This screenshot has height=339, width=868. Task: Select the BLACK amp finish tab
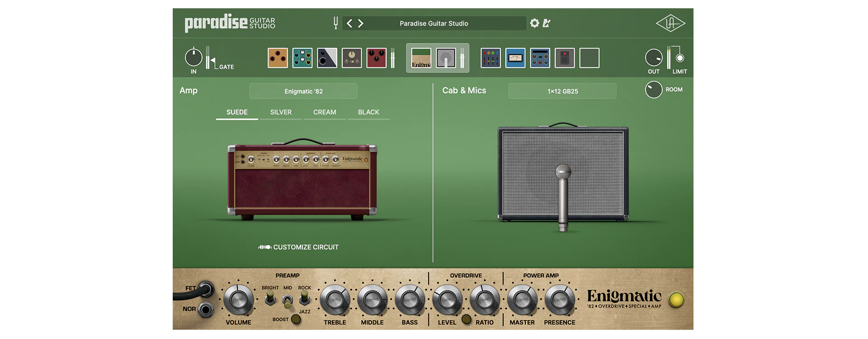pyautogui.click(x=368, y=112)
